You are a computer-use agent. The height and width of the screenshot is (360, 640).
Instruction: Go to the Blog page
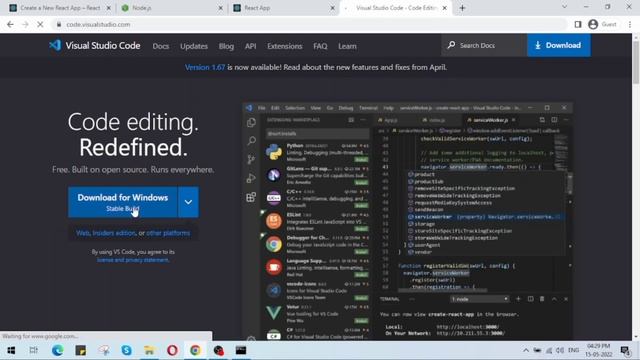point(226,46)
